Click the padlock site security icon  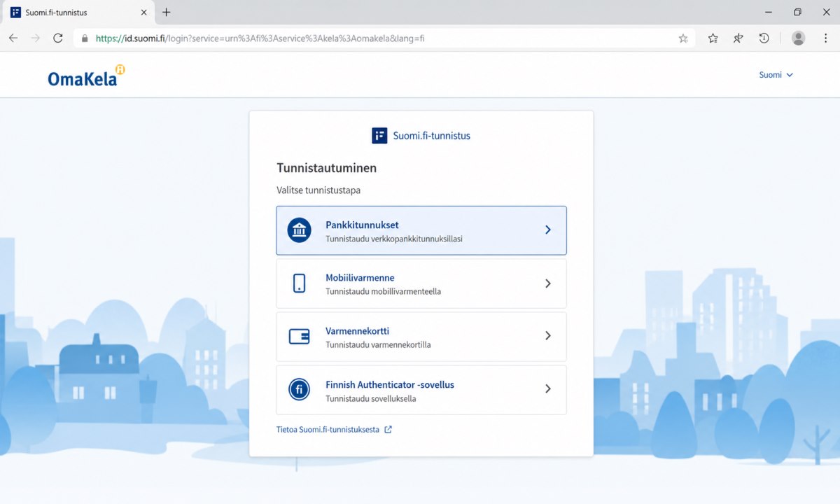pyautogui.click(x=85, y=38)
